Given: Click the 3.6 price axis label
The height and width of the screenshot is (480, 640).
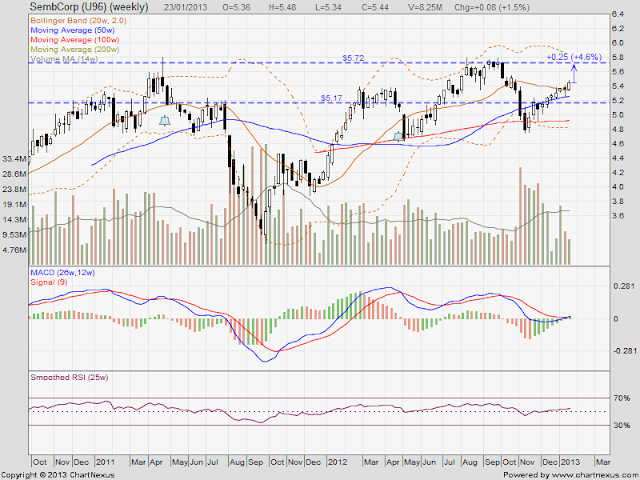Looking at the screenshot, I should 618,216.
